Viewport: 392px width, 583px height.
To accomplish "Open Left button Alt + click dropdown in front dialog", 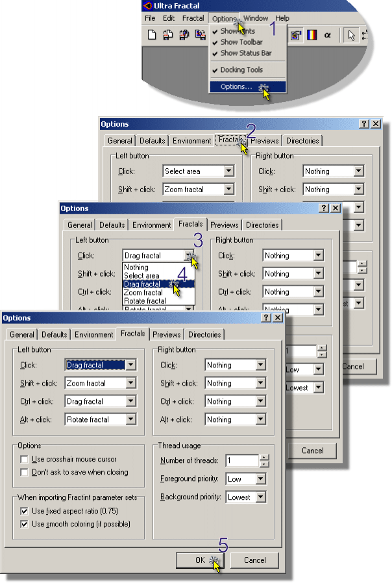I will 131,419.
